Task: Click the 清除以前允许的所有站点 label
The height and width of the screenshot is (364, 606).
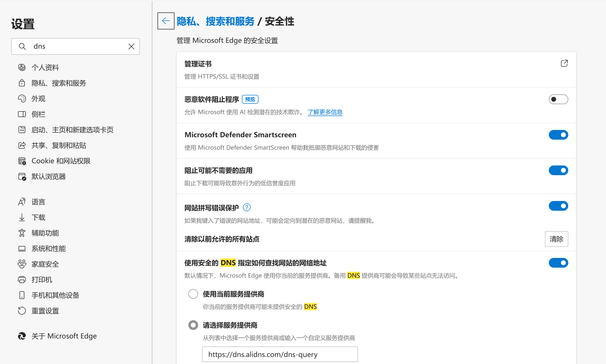Action: [x=221, y=239]
